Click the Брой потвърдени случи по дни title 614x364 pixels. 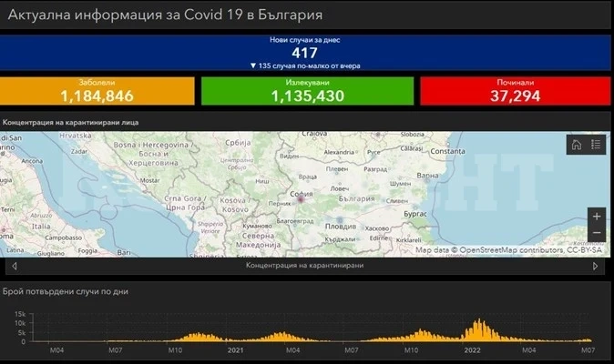pos(66,292)
